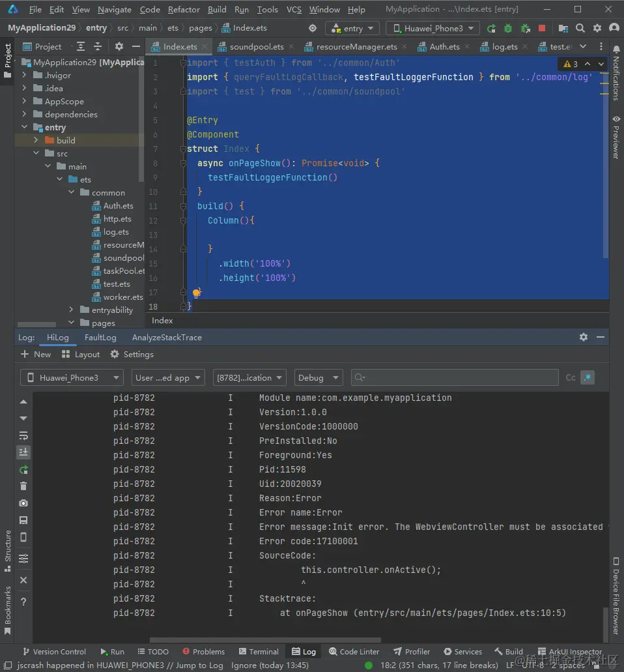Screen dimensions: 624x672
Task: Collapse the common folder in tree
Action: tap(71, 192)
